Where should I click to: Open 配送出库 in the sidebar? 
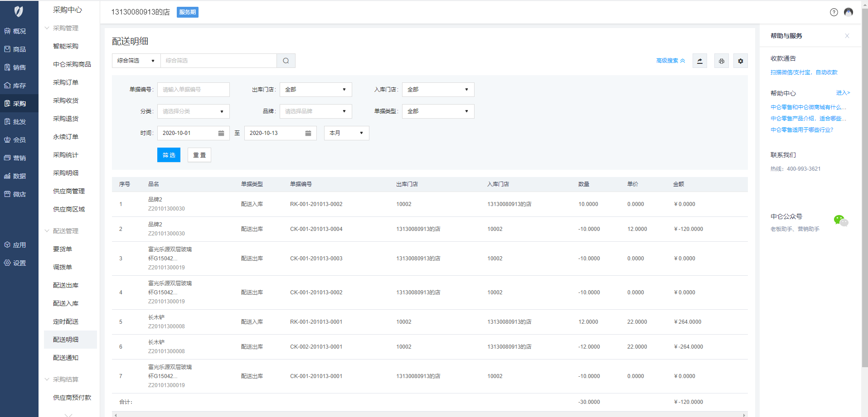click(x=66, y=285)
